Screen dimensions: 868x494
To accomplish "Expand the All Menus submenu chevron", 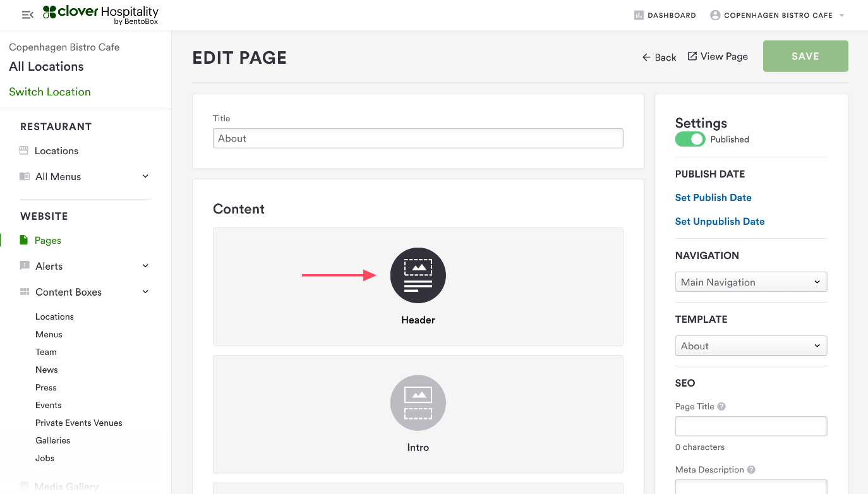I will (x=145, y=176).
